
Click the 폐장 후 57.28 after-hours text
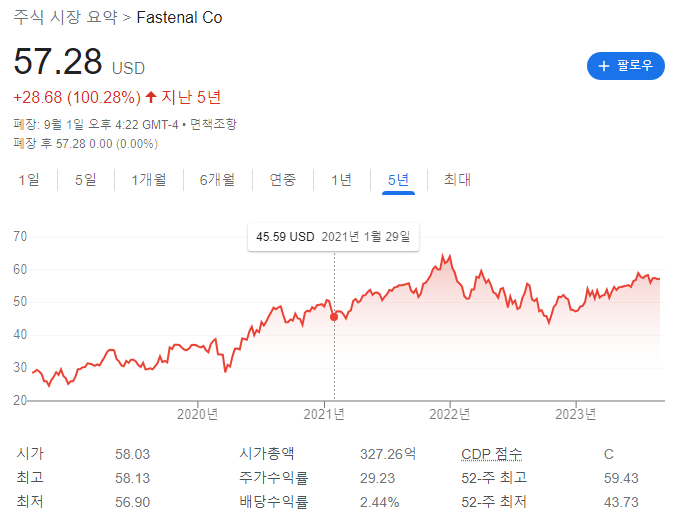click(x=85, y=143)
